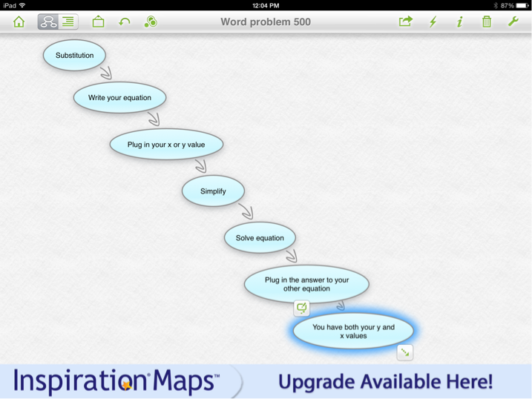Select the Simplify bubble
532x399 pixels.
point(213,191)
